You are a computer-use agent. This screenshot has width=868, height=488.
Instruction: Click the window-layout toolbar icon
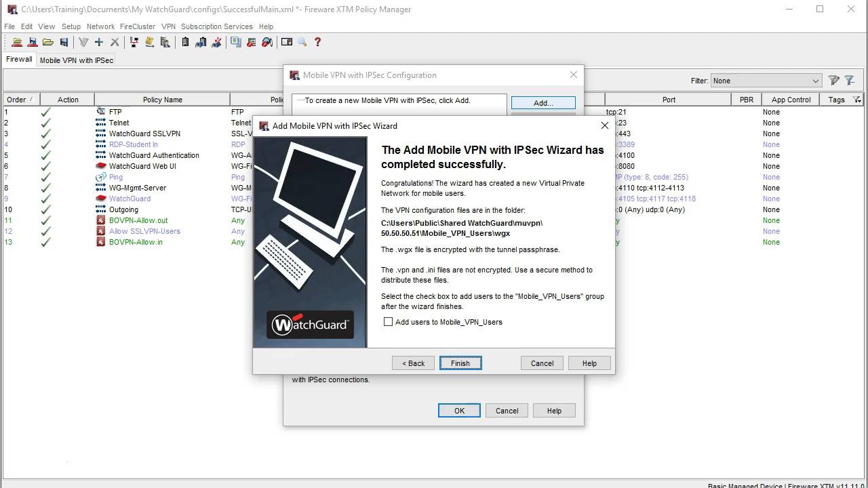click(x=287, y=42)
